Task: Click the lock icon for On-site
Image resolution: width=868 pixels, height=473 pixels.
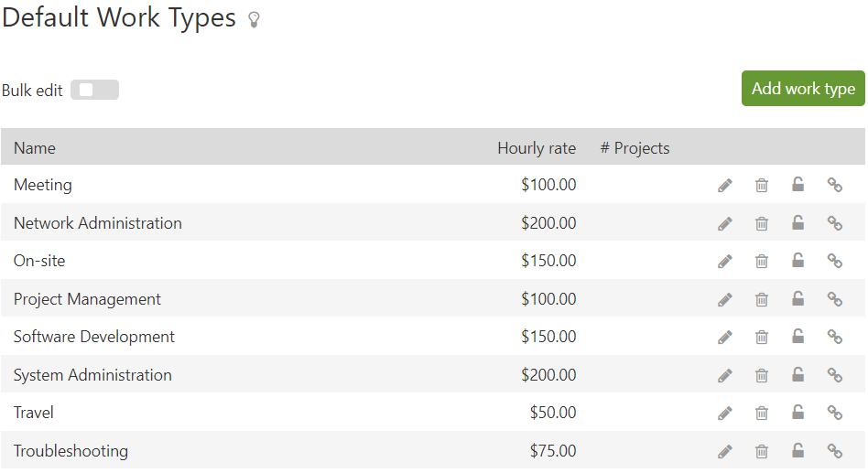Action: [798, 261]
